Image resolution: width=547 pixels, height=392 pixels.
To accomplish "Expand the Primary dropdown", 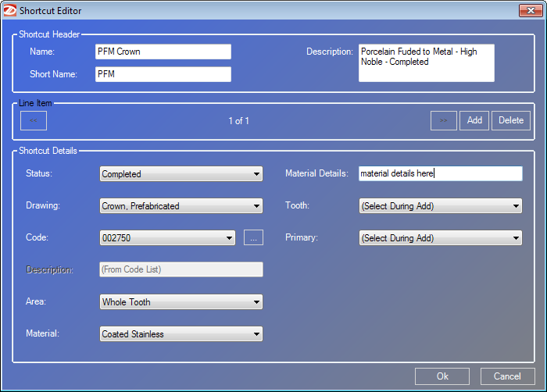I will click(x=440, y=238).
